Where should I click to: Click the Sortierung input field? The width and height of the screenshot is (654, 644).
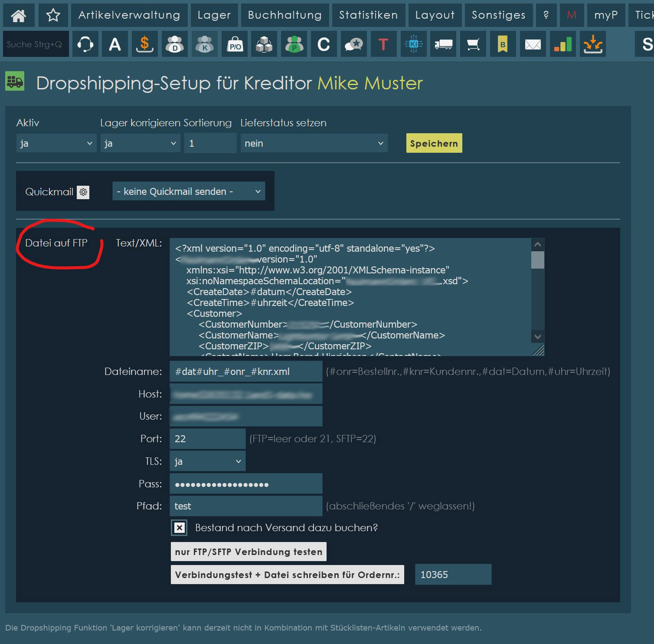pyautogui.click(x=210, y=143)
